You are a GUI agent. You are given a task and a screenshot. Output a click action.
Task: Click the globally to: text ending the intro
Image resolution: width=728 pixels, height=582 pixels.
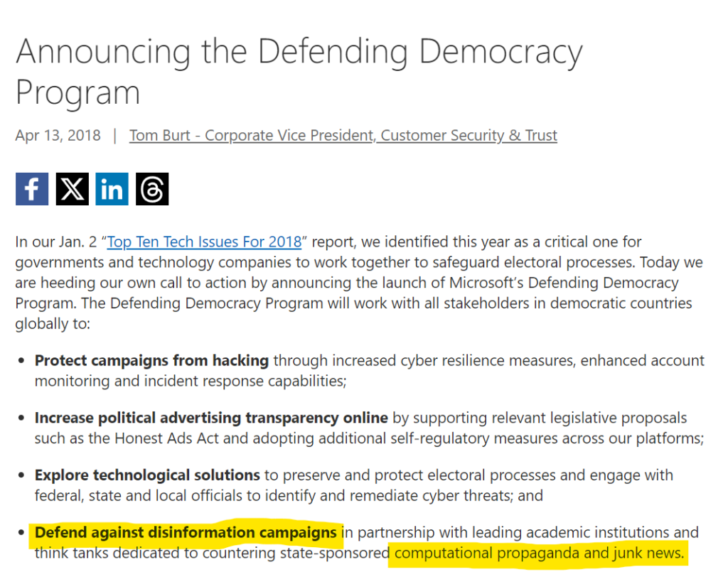click(x=53, y=323)
